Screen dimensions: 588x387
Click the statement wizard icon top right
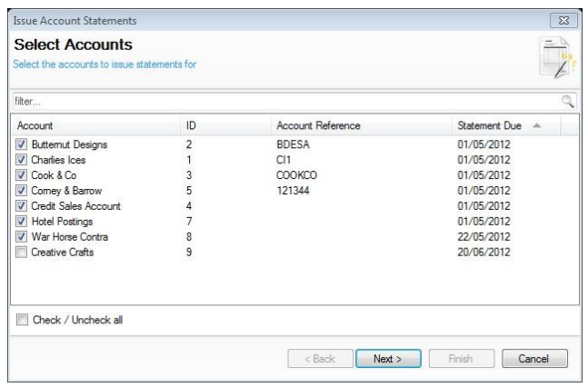point(553,55)
